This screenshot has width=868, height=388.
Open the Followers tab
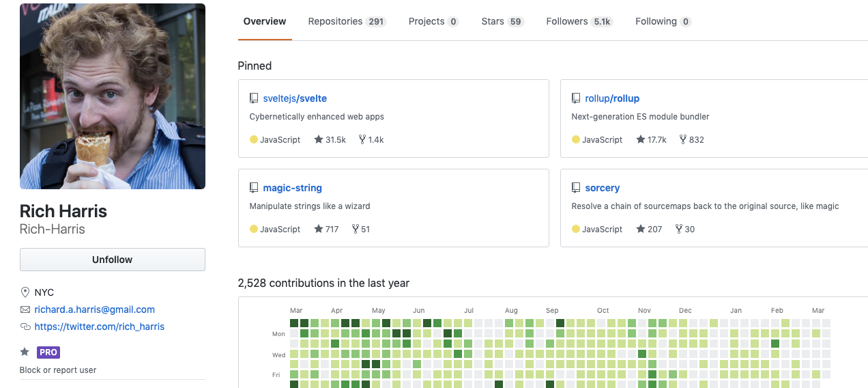pyautogui.click(x=579, y=21)
